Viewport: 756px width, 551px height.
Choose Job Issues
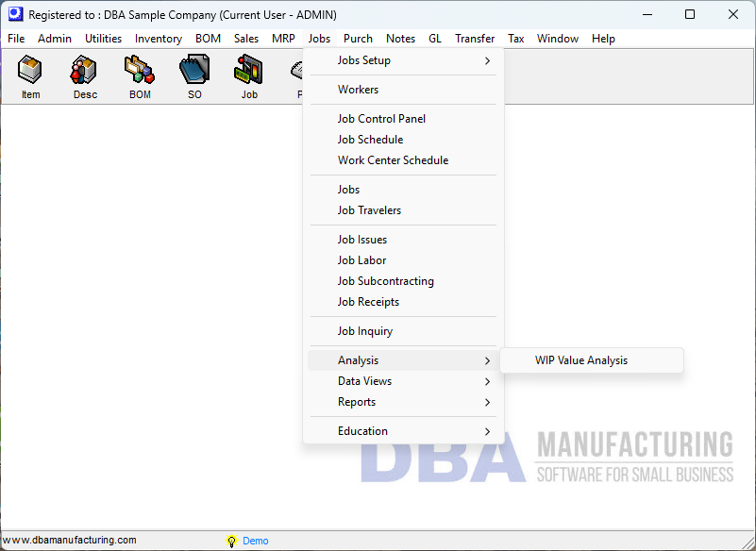(404, 240)
